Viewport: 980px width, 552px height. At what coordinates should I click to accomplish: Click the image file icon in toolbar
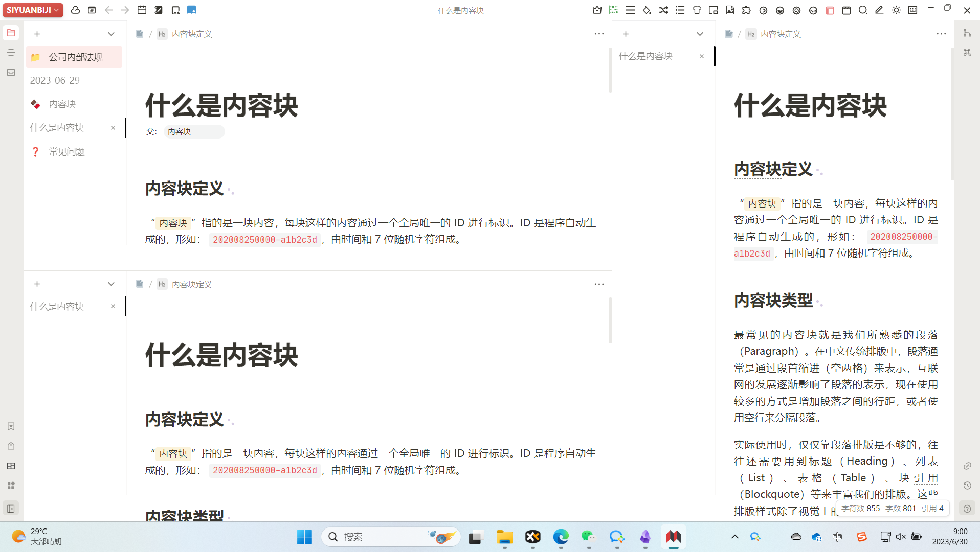tap(730, 10)
